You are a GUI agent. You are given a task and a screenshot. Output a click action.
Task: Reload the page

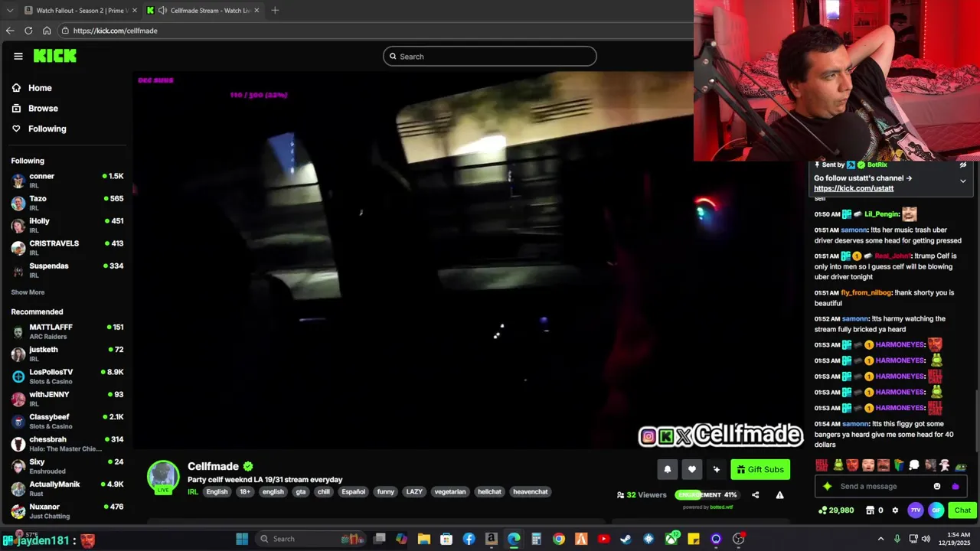click(28, 31)
